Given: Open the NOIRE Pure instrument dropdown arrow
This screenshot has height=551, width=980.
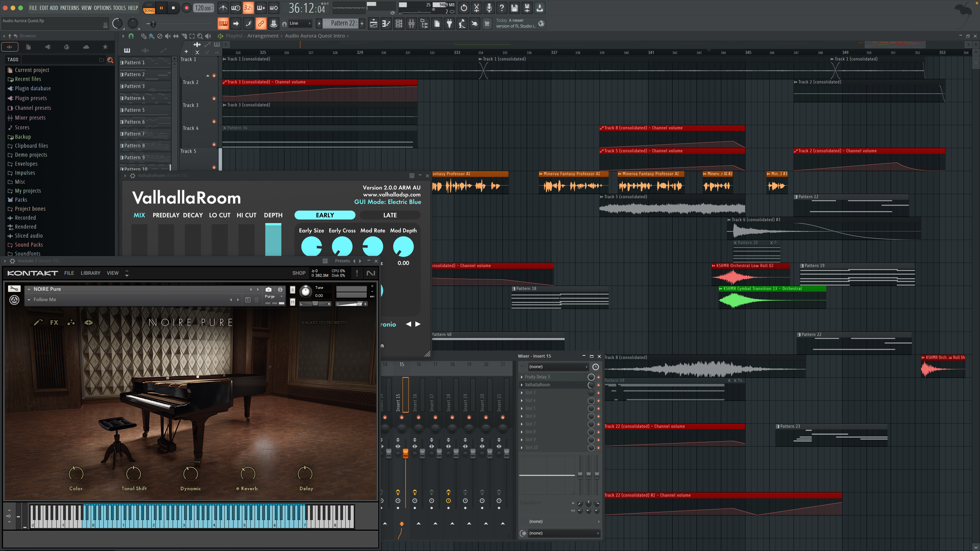Looking at the screenshot, I should click(x=29, y=289).
